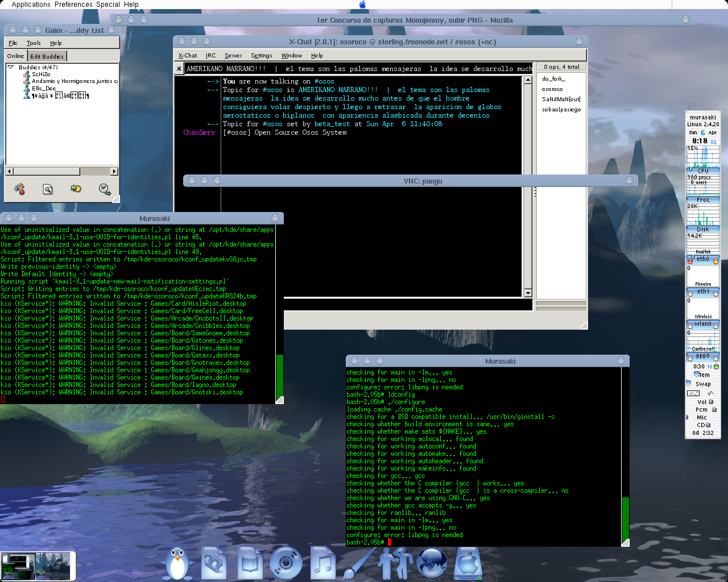Open the Server menu in X-Chat
The width and height of the screenshot is (728, 582).
click(x=233, y=56)
